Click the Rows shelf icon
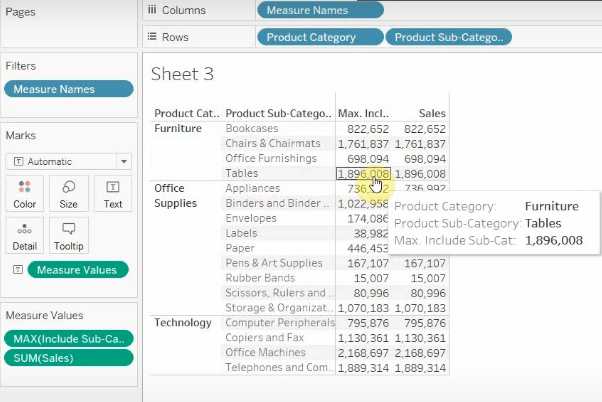 [x=152, y=37]
